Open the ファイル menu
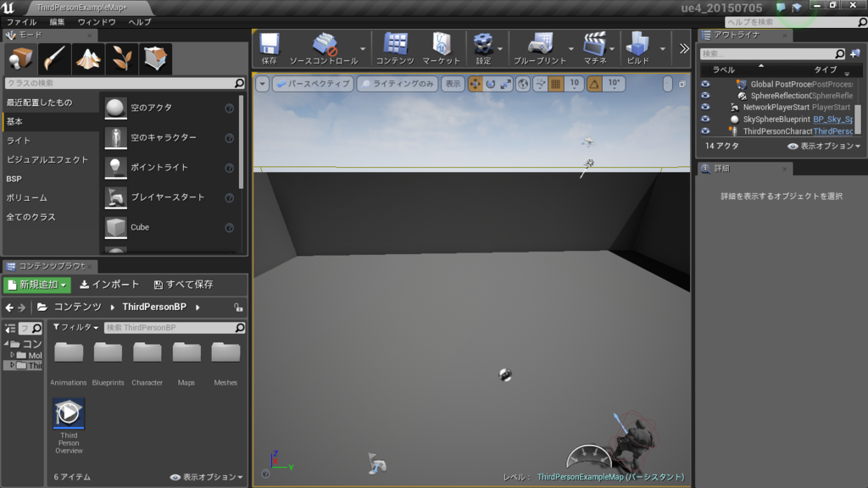Viewport: 868px width, 488px height. click(21, 22)
